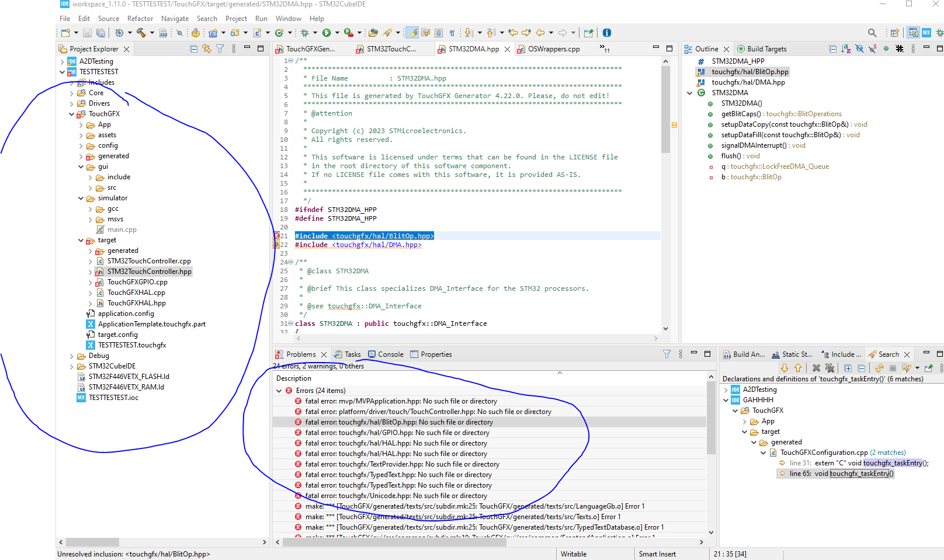Toggle Link with Editor in Project Explorer
Viewport: 944px width, 560px height.
pos(206,49)
